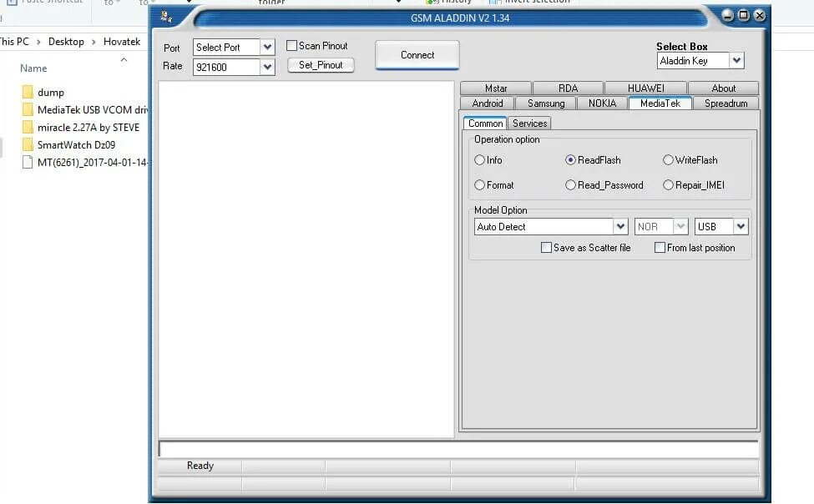Open the About tab
This screenshot has width=814, height=504.
click(x=724, y=88)
